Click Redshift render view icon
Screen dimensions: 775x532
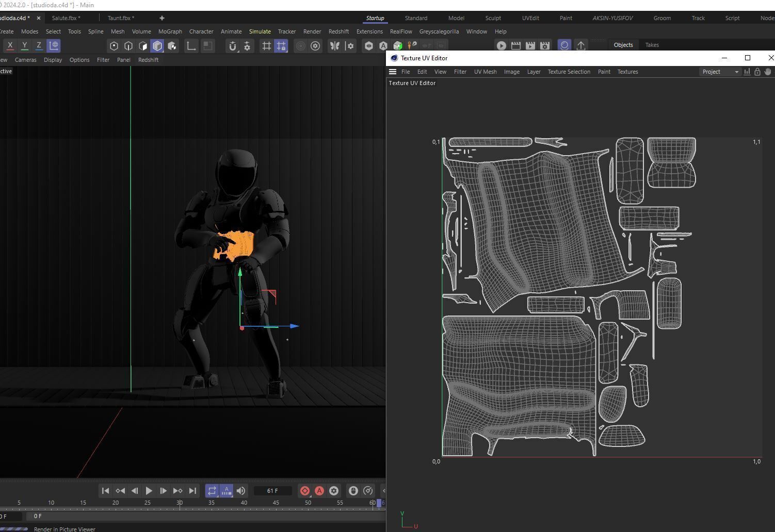coord(564,45)
